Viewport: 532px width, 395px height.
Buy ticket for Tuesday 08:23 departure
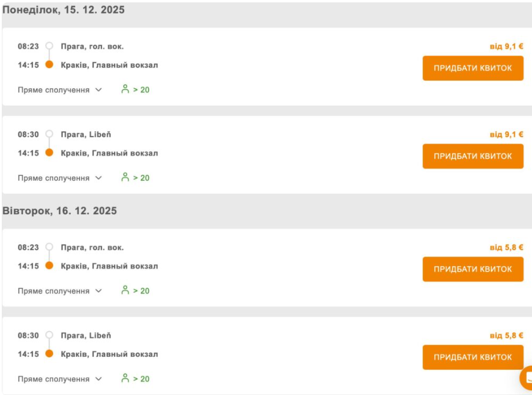[x=472, y=269]
